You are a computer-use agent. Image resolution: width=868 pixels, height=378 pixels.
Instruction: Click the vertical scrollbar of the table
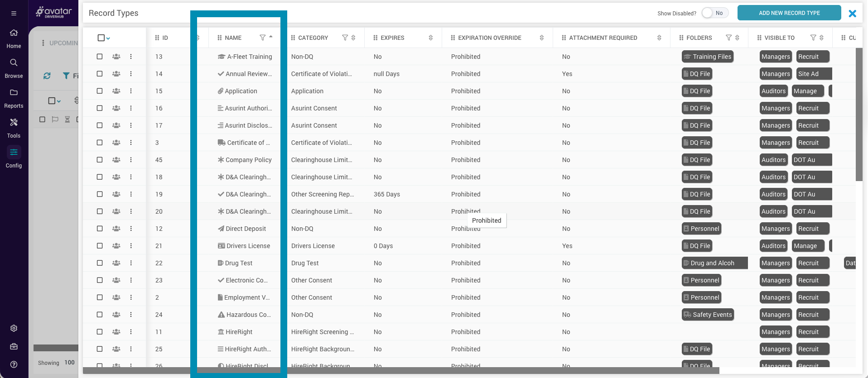click(858, 113)
